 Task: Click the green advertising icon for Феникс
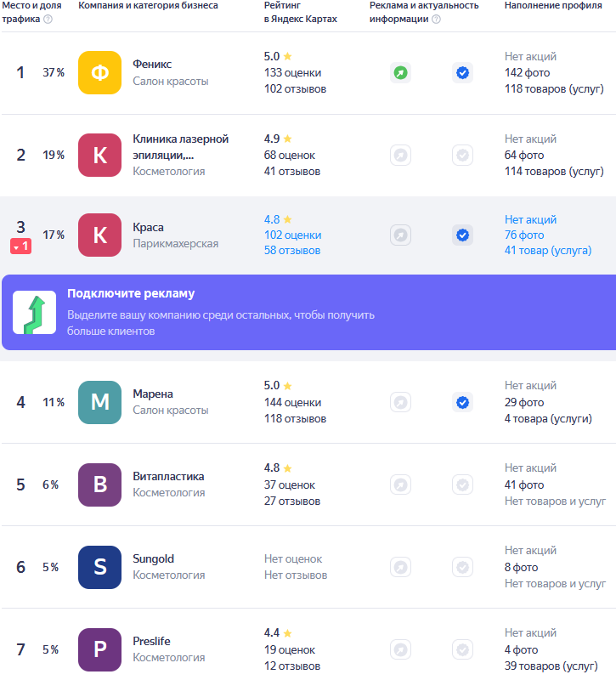(x=400, y=72)
